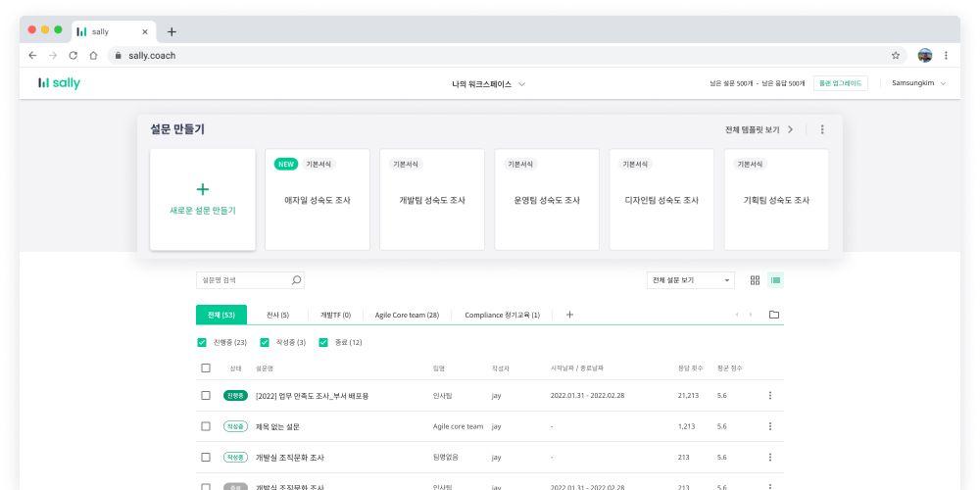Viewport: 980px width, 490px height.
Task: Bookmark this page with star icon
Action: coord(895,56)
